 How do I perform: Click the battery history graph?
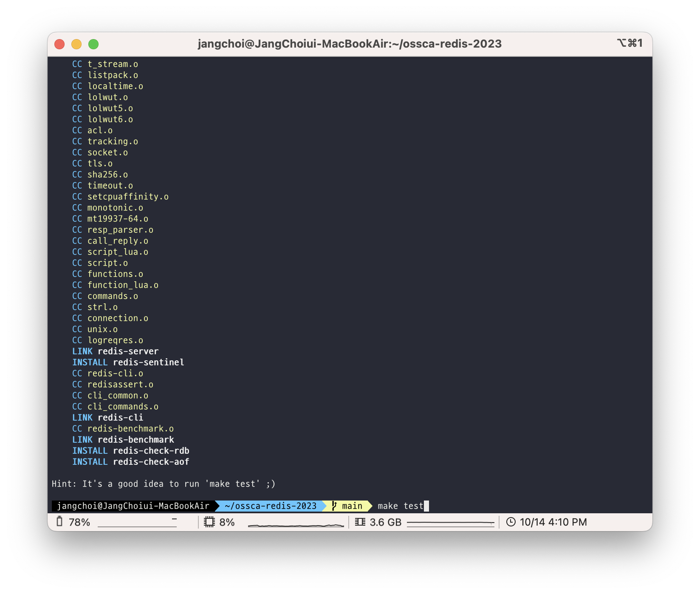pyautogui.click(x=137, y=523)
